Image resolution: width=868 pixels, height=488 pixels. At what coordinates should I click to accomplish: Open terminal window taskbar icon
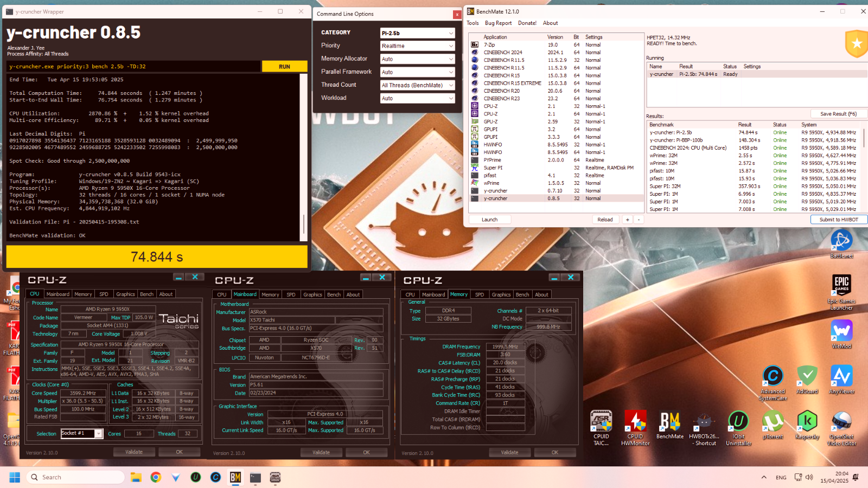(256, 477)
